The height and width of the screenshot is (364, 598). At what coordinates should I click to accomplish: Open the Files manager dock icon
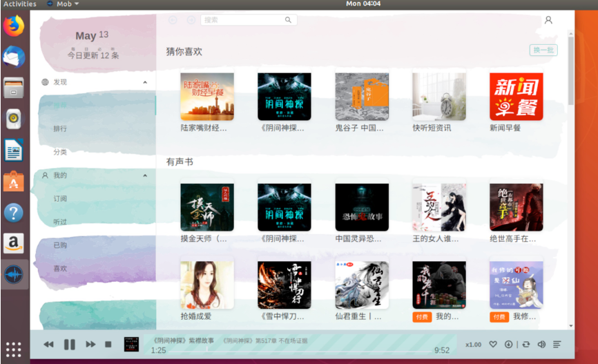(x=14, y=88)
